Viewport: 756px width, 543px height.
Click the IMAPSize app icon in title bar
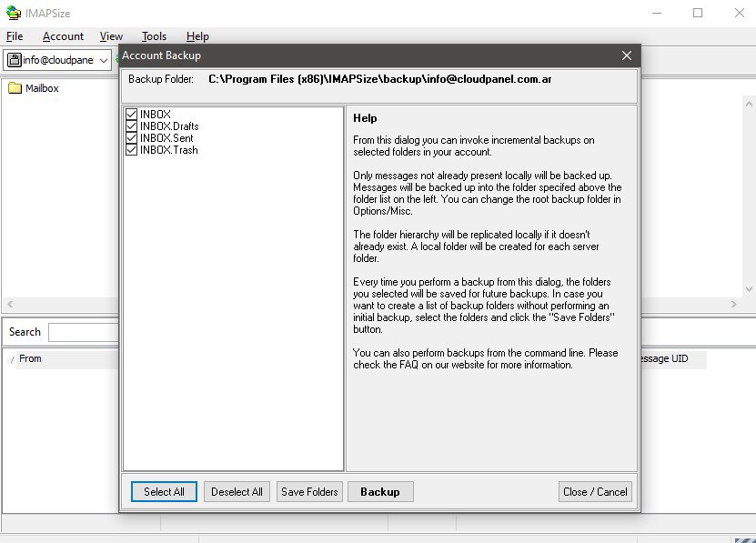coord(14,13)
